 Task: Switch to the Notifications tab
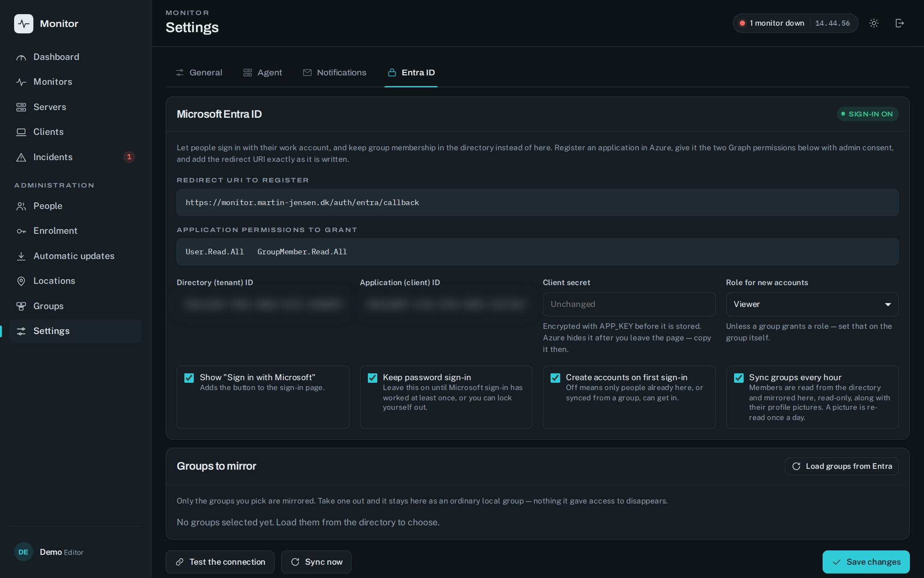coord(335,73)
